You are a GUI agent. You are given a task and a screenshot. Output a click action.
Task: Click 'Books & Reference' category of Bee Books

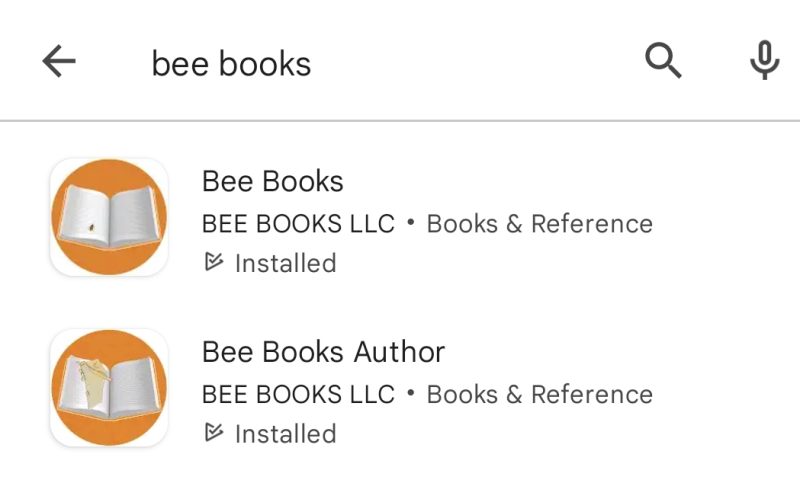(x=539, y=224)
